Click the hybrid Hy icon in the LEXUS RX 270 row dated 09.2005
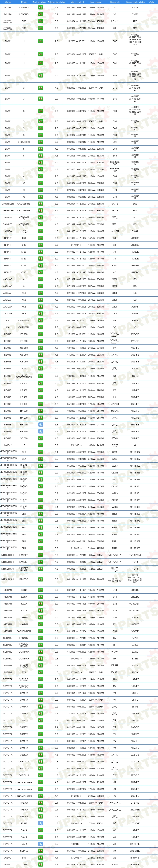Image resolution: width=158 pixels, height=868 pixels. 40,431
